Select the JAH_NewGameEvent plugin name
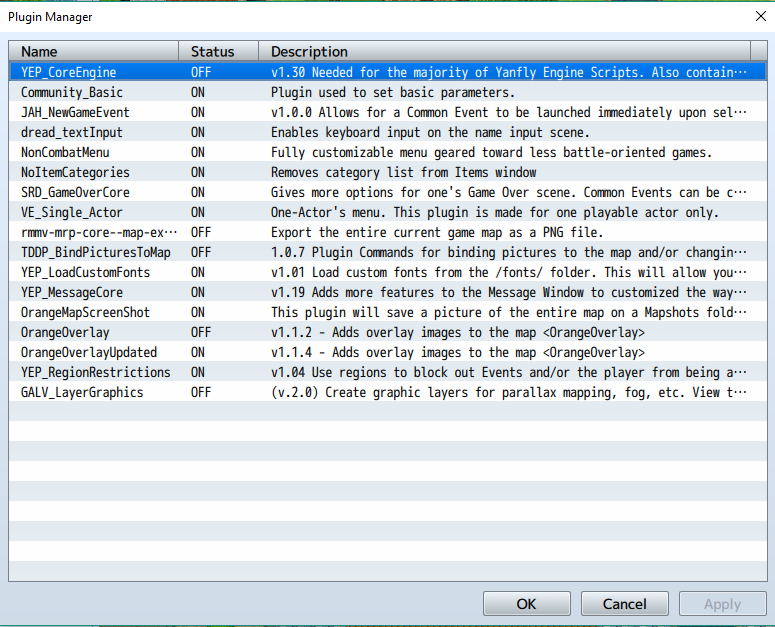Viewport: 775px width, 627px height. click(75, 112)
